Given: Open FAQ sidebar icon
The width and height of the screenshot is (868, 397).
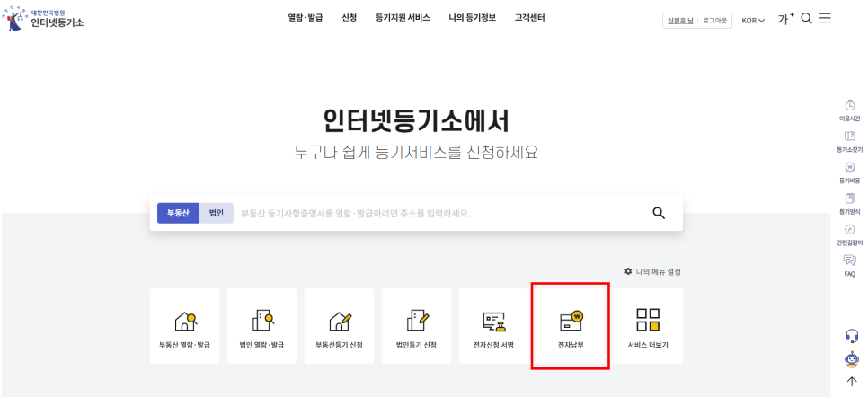Looking at the screenshot, I should pyautogui.click(x=849, y=265).
